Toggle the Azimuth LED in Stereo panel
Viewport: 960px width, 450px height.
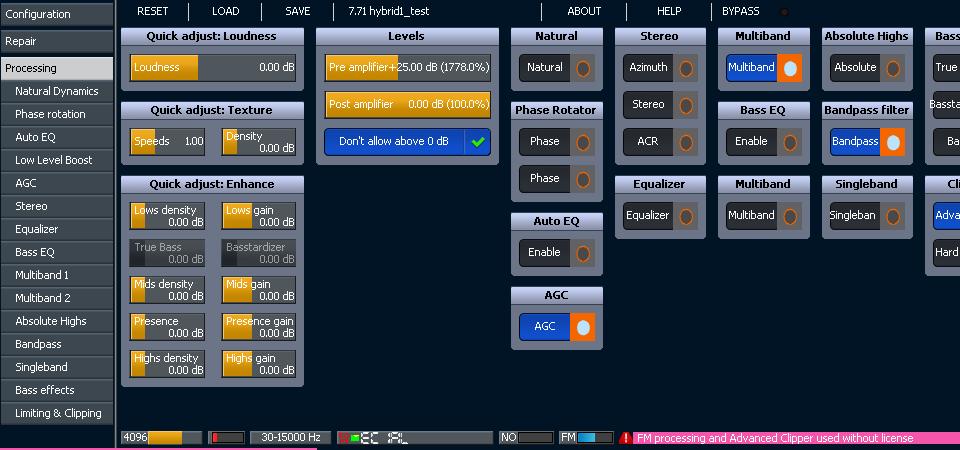[686, 69]
